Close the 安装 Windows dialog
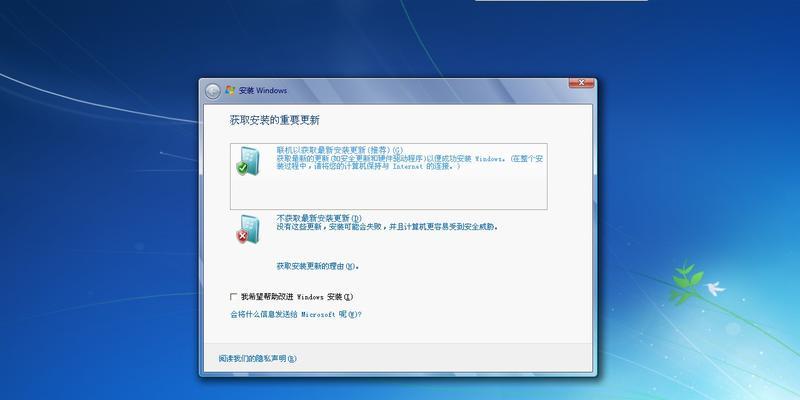The height and width of the screenshot is (400, 800). [x=581, y=83]
